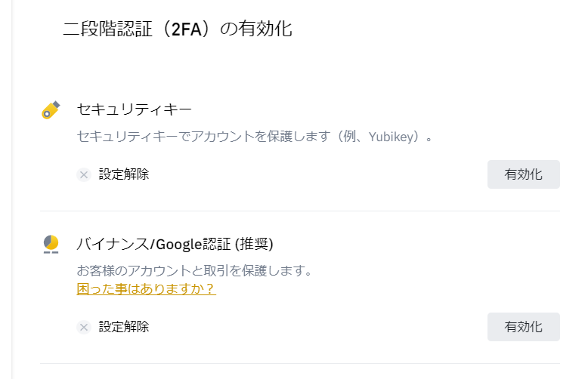
Task: Open the 困った事はありますか？ help link
Action: coord(147,288)
